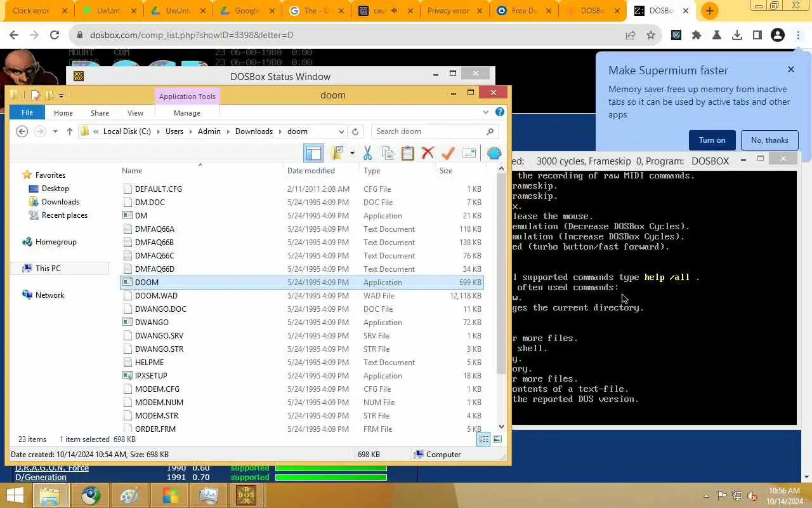Open the recent locations dropdown arrow
Screen dimensions: 812x508
(55, 131)
